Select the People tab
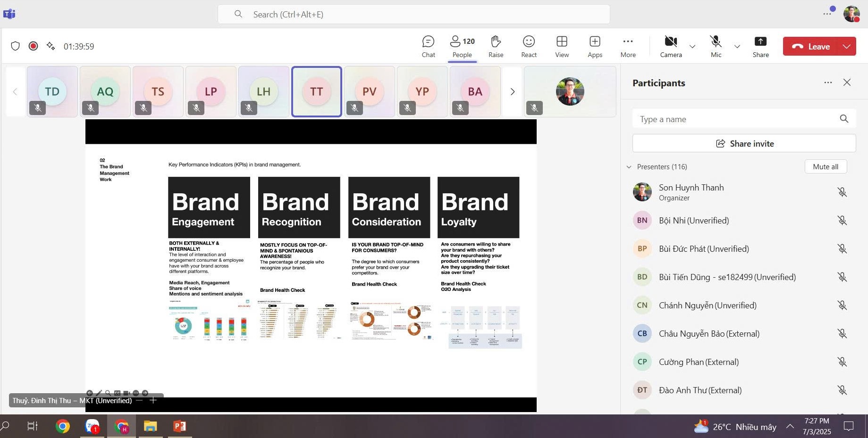The width and height of the screenshot is (868, 438). pyautogui.click(x=462, y=47)
